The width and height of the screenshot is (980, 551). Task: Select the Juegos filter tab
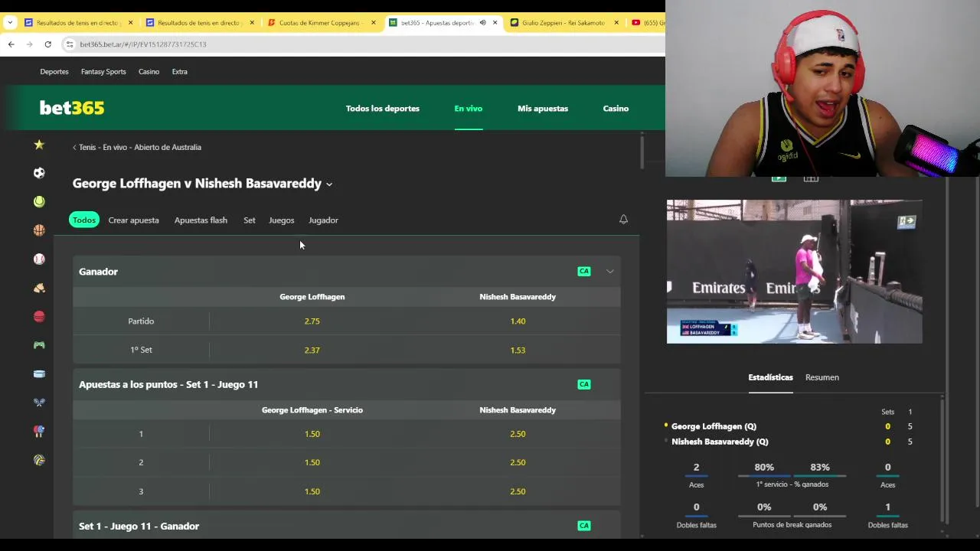282,220
